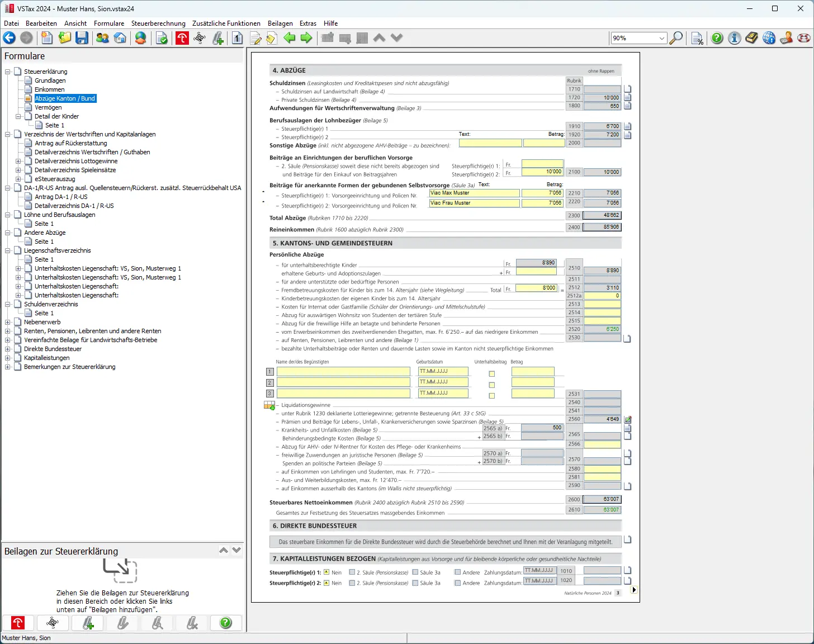Open the 90% zoom level dropdown

tap(662, 38)
